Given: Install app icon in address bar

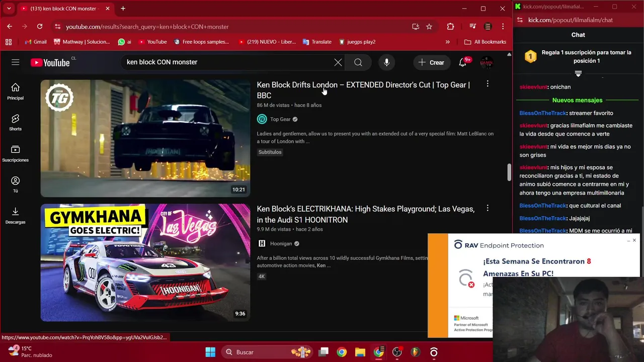Looking at the screenshot, I should pyautogui.click(x=416, y=27).
